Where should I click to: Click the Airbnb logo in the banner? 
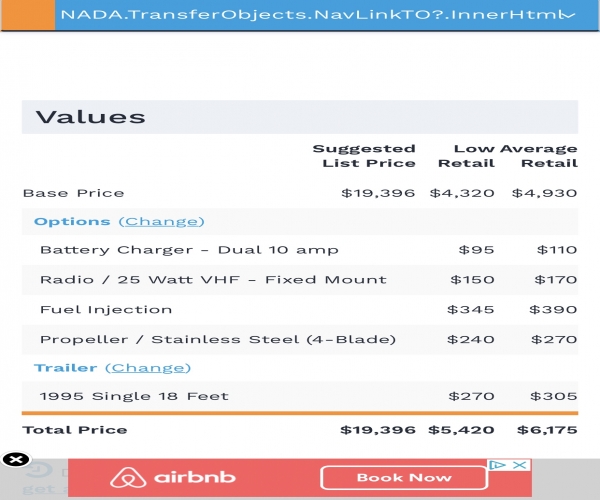(x=173, y=477)
